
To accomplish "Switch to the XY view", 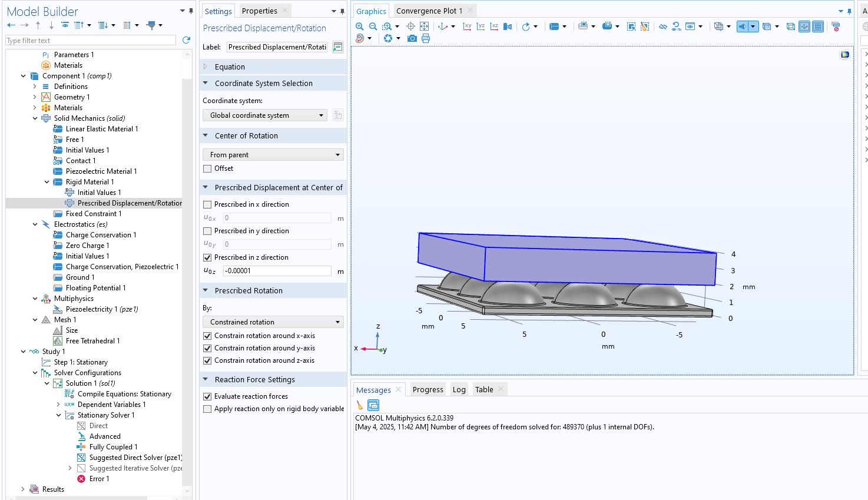I will tap(467, 27).
